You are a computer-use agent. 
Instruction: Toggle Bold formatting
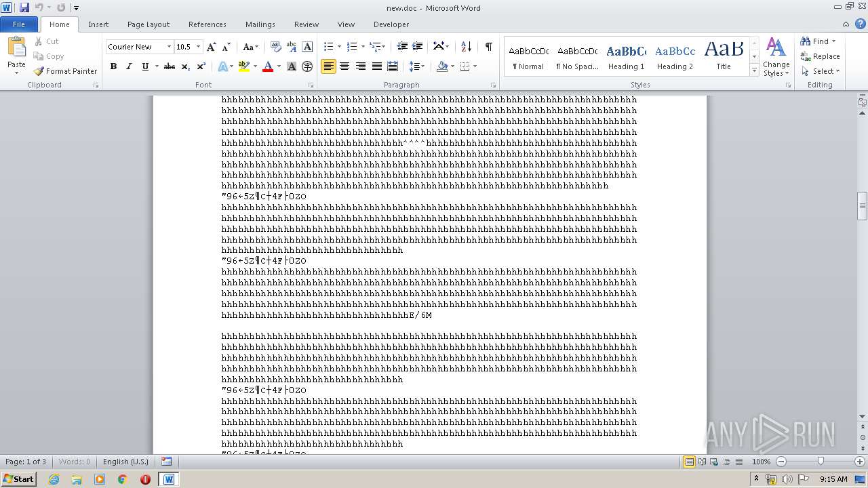113,66
